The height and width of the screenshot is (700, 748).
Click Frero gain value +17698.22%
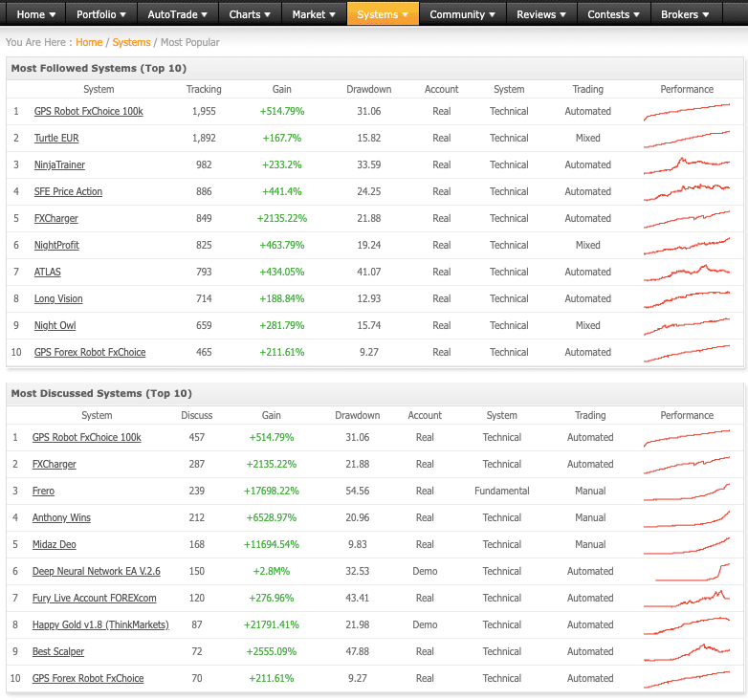272,491
